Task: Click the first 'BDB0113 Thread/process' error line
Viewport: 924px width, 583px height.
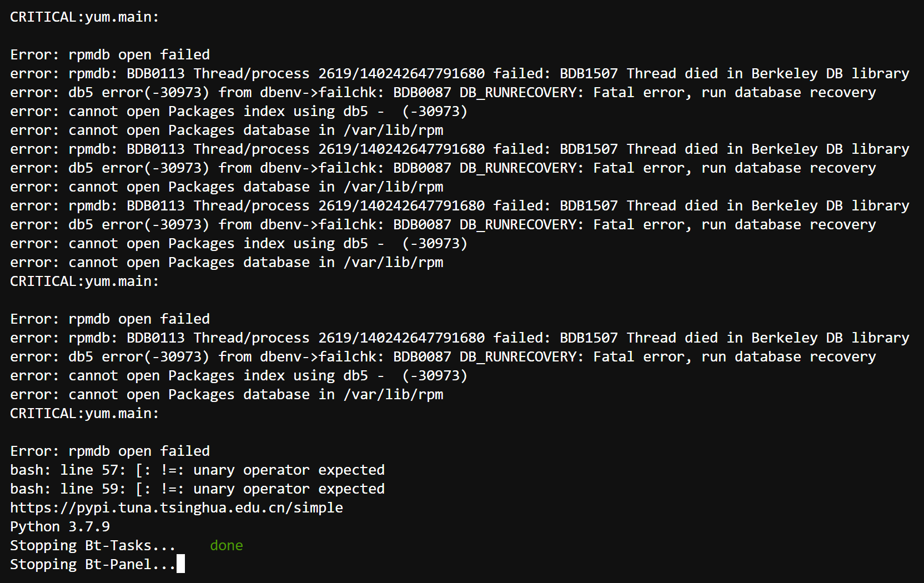Action: click(x=459, y=74)
